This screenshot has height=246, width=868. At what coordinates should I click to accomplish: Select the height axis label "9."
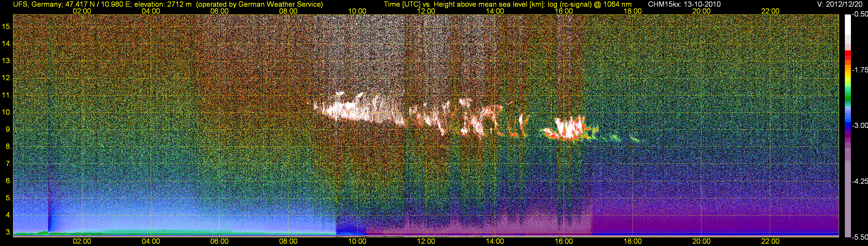click(x=9, y=129)
